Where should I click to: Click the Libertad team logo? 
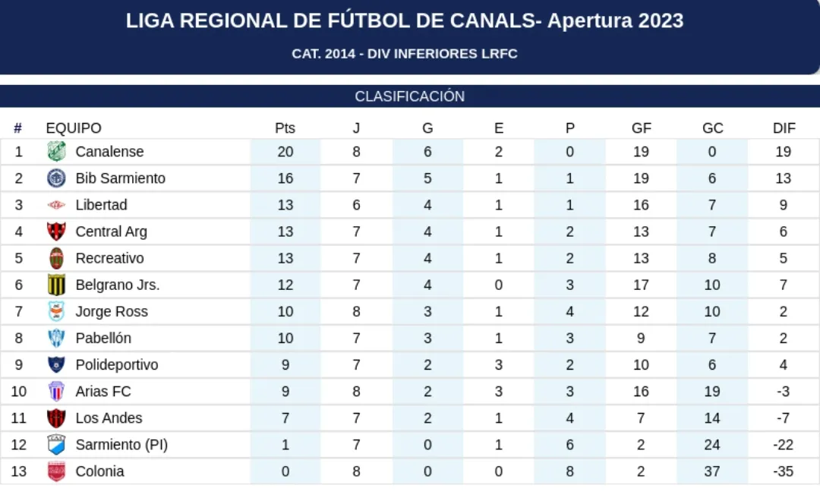coord(56,205)
